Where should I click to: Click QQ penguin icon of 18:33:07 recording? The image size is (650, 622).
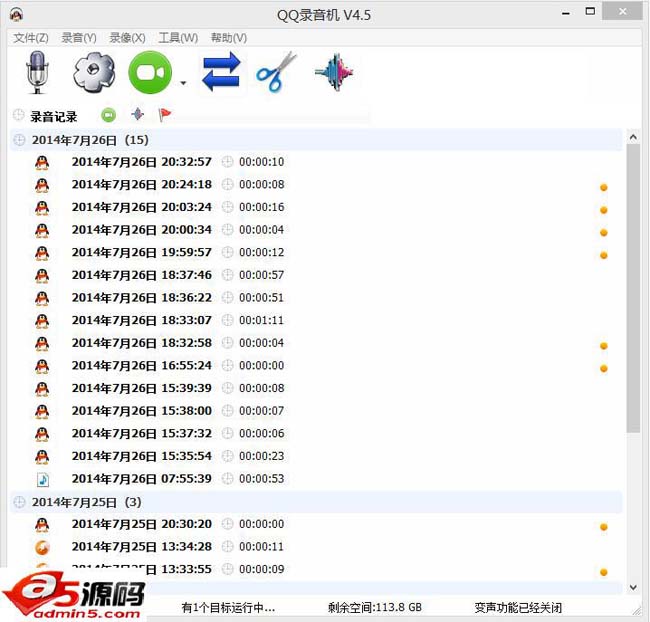point(42,321)
